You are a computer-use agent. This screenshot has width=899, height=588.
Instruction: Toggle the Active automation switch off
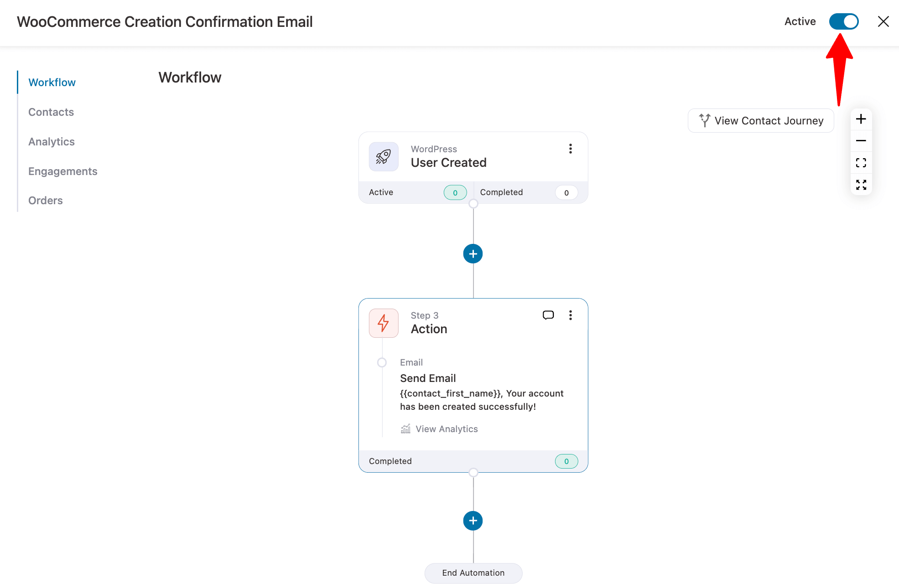843,21
